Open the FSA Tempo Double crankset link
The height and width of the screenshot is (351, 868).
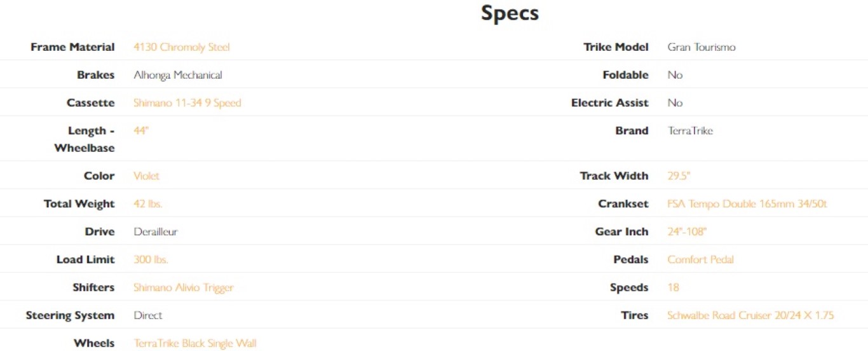pos(747,204)
